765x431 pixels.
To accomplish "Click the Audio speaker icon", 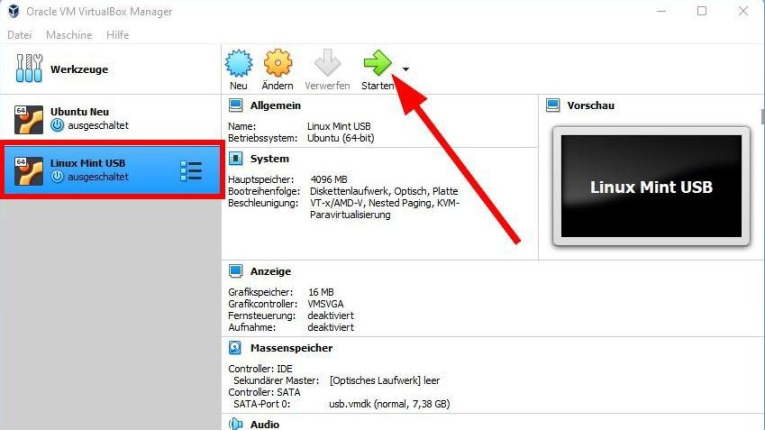I will 236,424.
